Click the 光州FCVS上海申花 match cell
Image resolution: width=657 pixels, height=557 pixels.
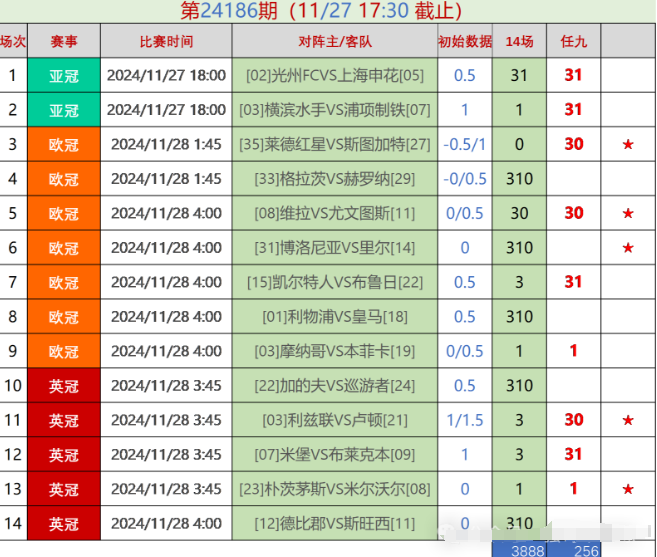point(335,75)
